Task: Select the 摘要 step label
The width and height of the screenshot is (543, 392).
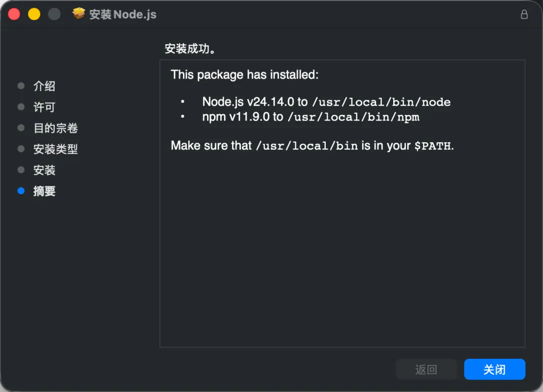Action: [x=44, y=191]
